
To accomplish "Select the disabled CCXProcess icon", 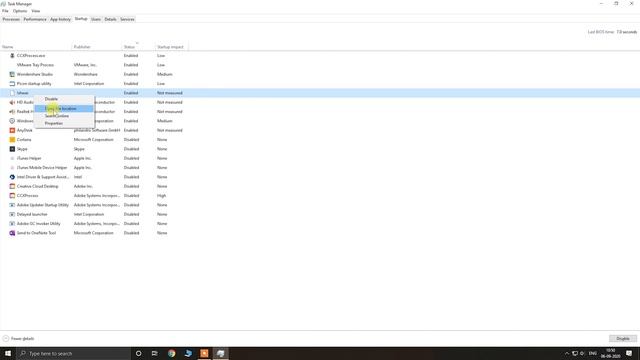I will tap(12, 196).
